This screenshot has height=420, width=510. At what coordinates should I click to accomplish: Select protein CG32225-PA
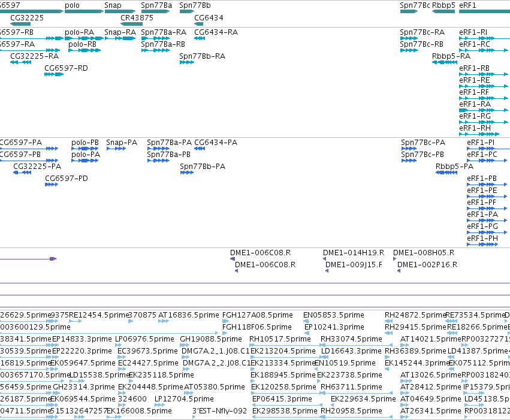click(x=37, y=167)
